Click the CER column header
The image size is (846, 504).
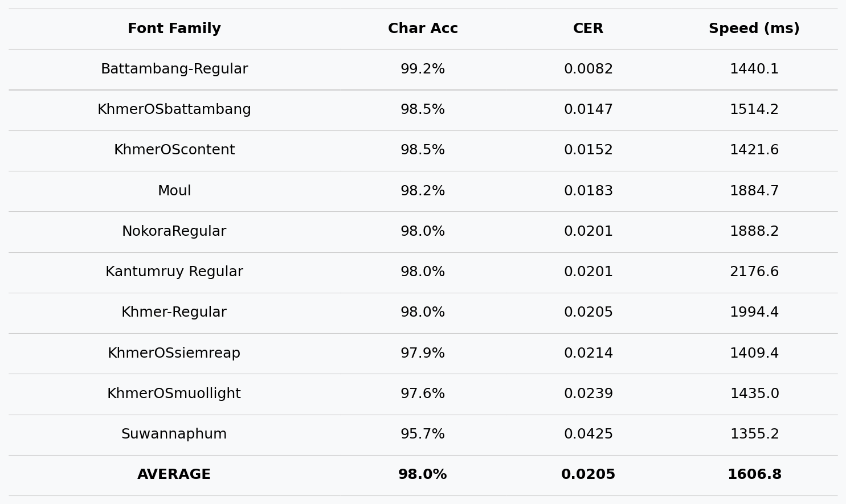click(588, 29)
